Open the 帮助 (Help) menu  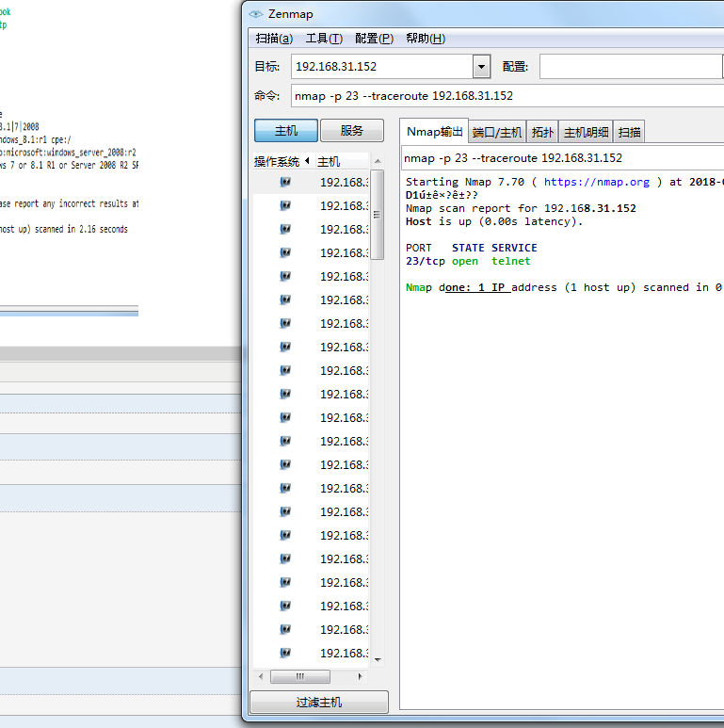(426, 39)
